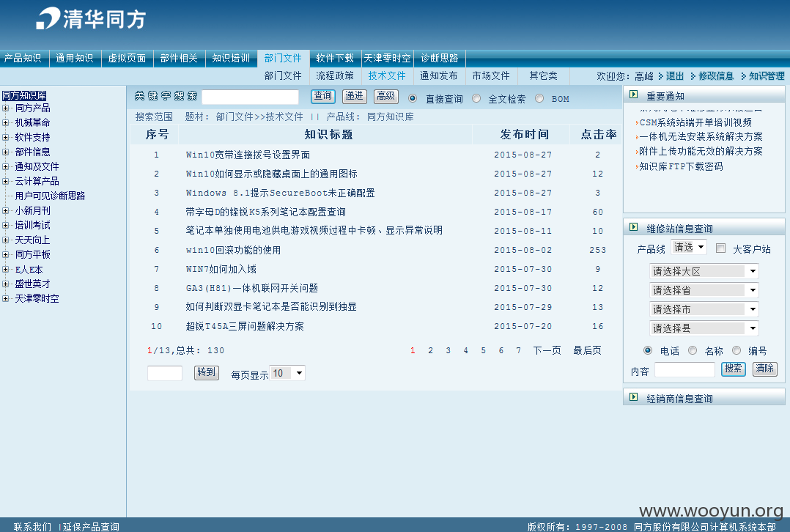Viewport: 790px width, 532px height.
Task: Open the 请选择省 dropdown
Action: [x=704, y=290]
